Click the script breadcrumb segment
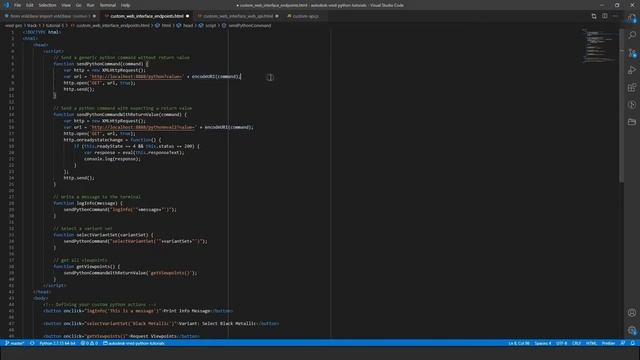640x360 pixels. click(207, 25)
